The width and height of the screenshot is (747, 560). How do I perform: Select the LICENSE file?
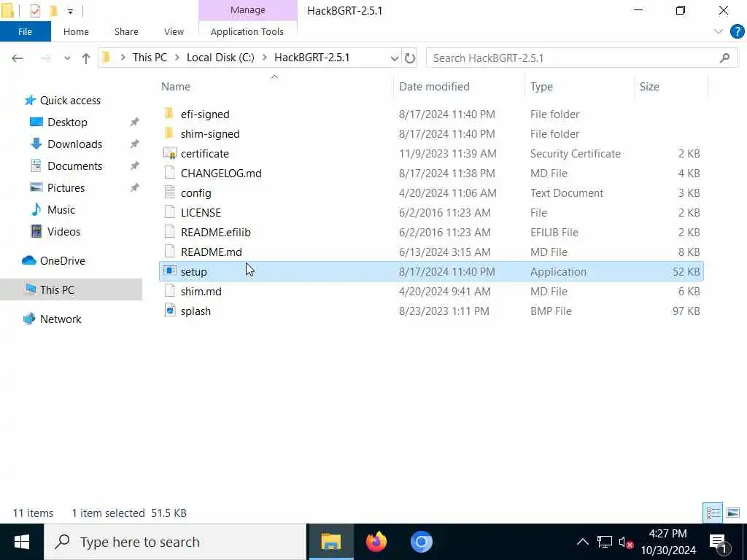201,213
